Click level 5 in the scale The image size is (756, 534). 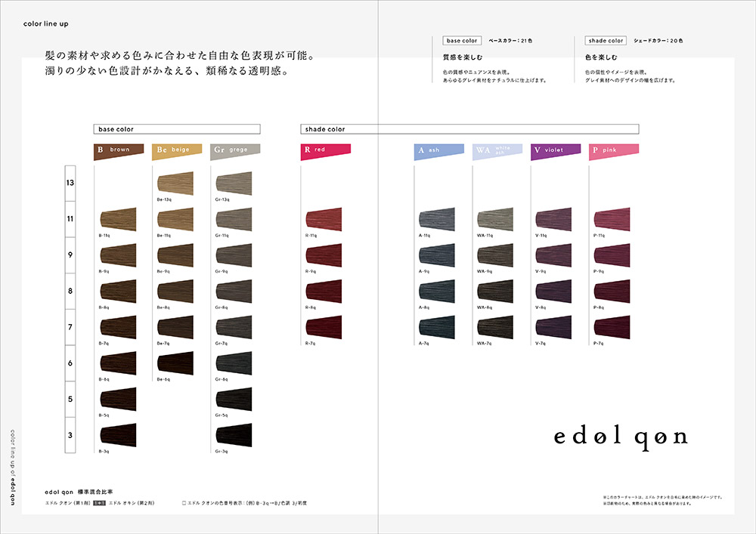[x=70, y=399]
